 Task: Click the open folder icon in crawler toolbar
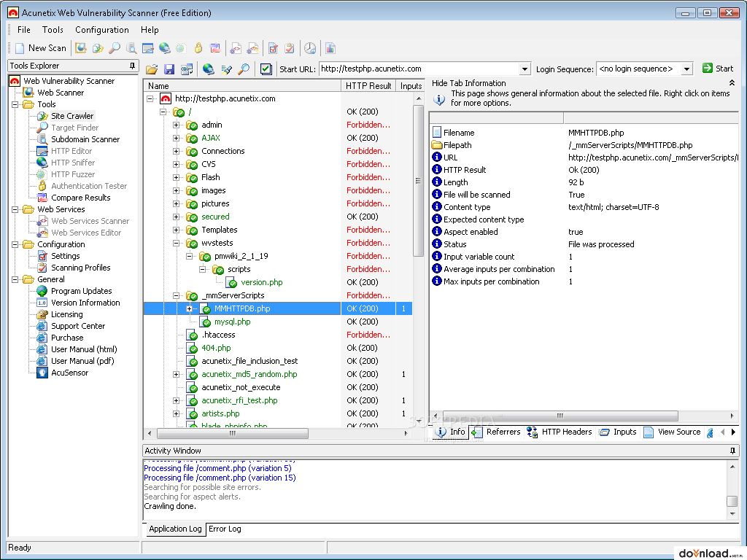[x=152, y=69]
